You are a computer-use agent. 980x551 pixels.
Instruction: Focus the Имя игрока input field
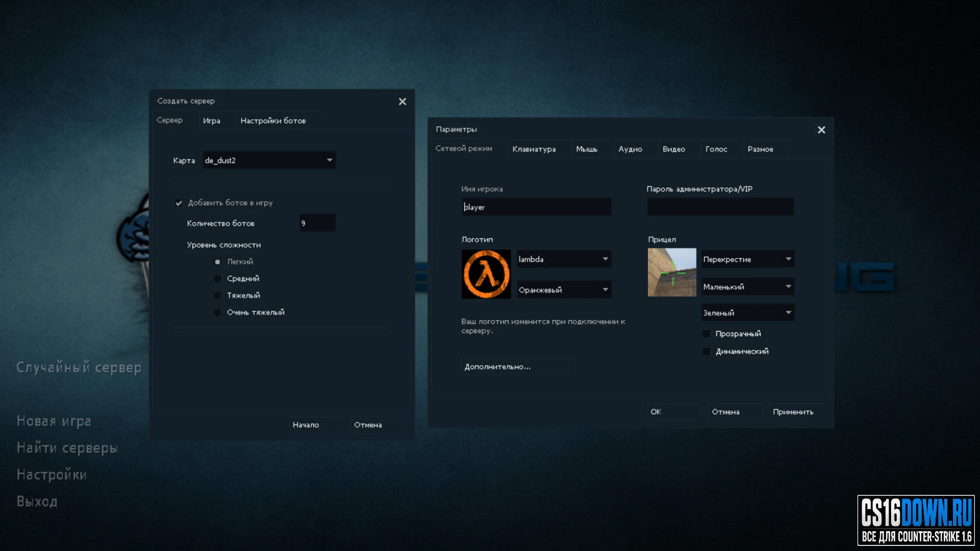point(536,207)
